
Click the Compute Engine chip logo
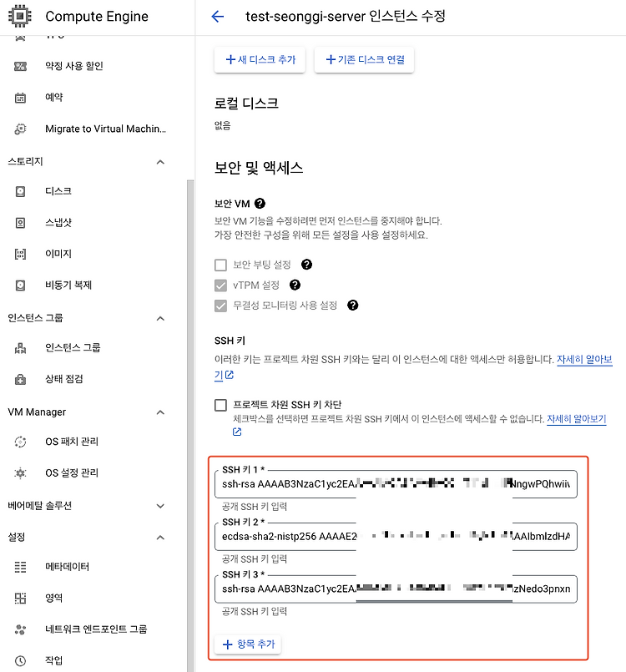pos(20,17)
